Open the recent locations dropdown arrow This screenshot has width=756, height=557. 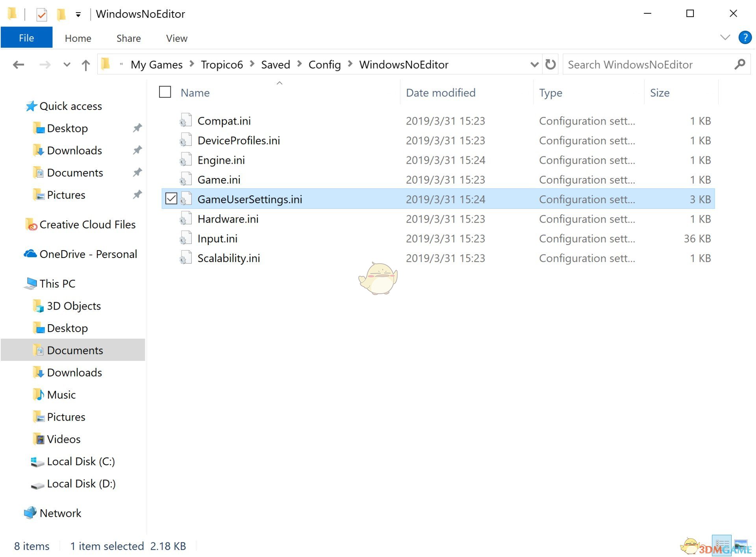pos(67,64)
